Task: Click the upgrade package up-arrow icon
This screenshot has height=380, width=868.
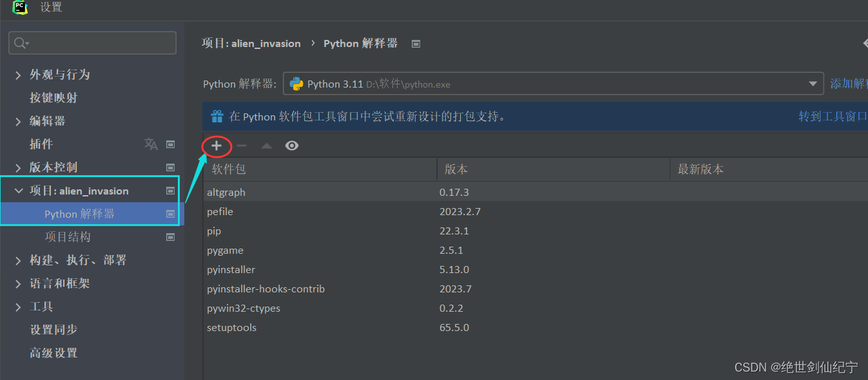Action: [267, 146]
